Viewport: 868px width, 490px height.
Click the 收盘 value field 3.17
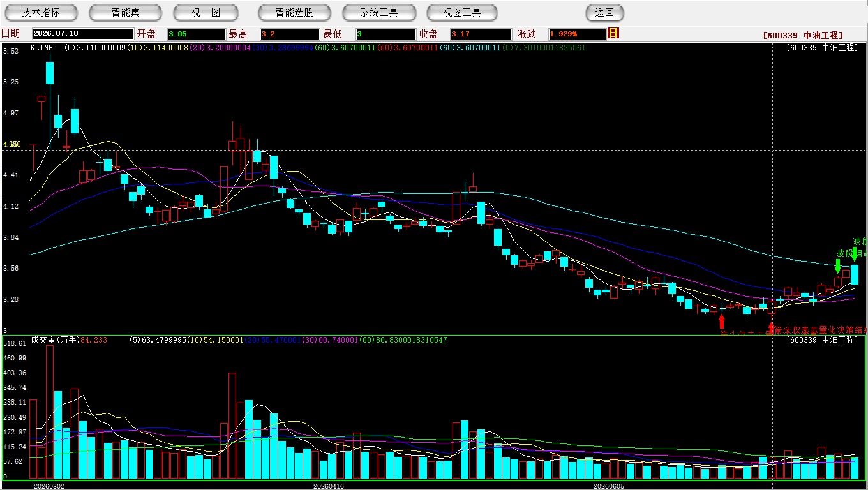coord(481,34)
